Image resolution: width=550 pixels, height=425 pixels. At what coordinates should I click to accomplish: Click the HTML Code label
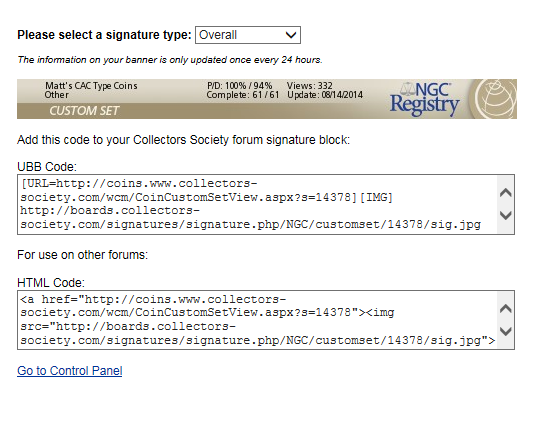coord(51,283)
